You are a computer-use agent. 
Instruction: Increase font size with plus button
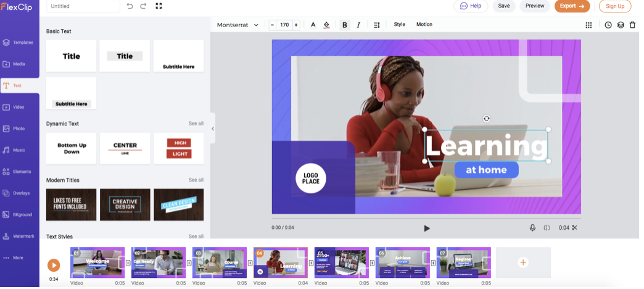click(x=296, y=25)
